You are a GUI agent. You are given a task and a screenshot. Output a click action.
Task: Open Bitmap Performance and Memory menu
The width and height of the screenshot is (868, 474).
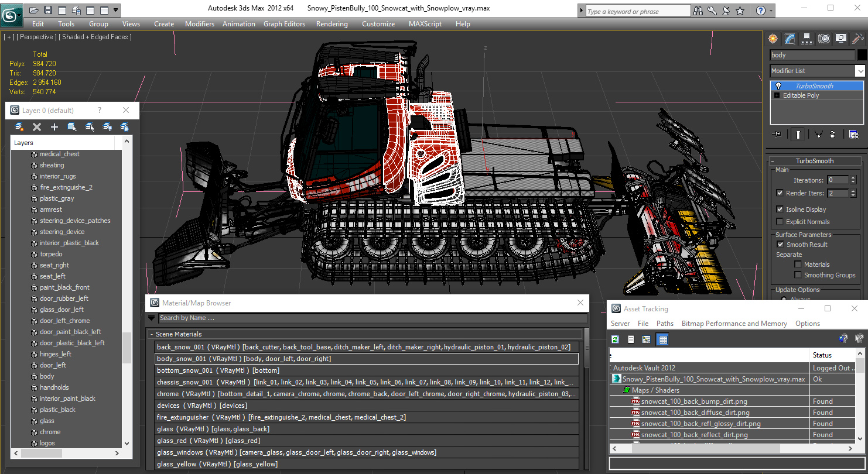tap(734, 324)
